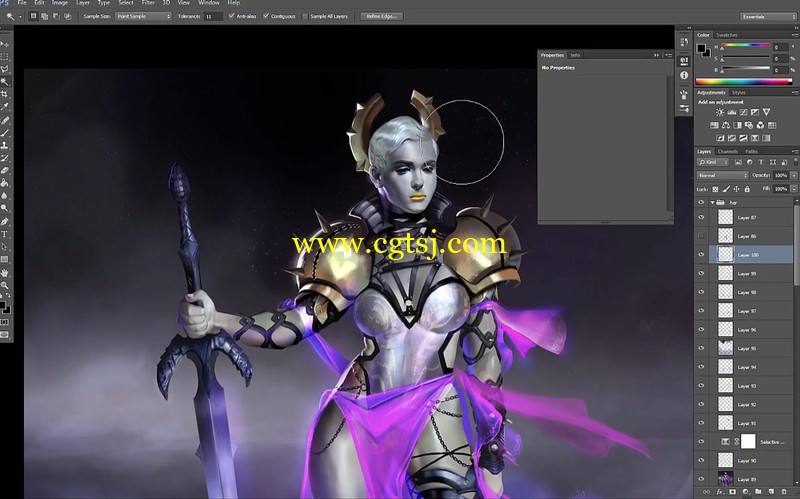This screenshot has width=800, height=499.
Task: Select the Pen tool
Action: (5, 221)
